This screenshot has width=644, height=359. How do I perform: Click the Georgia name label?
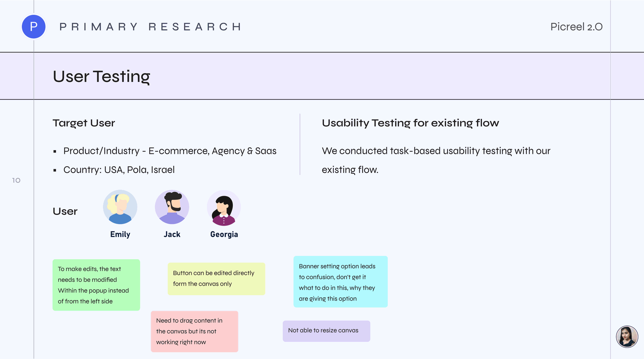[224, 234]
